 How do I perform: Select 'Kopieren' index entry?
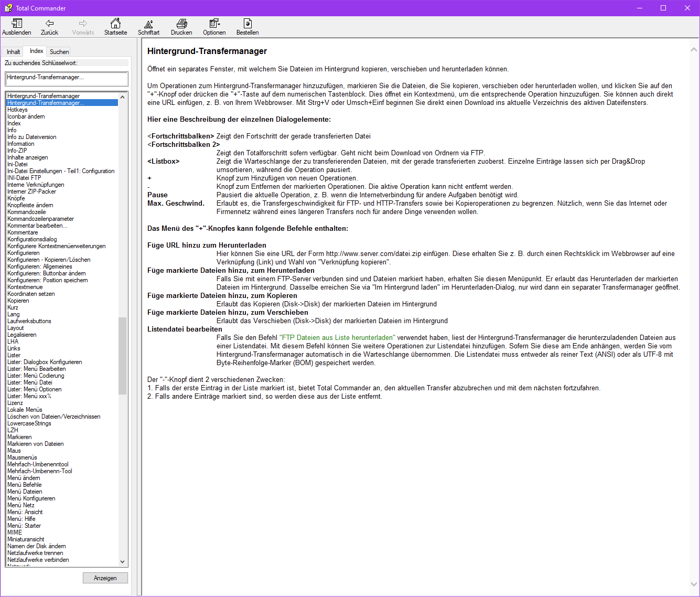pyautogui.click(x=18, y=301)
